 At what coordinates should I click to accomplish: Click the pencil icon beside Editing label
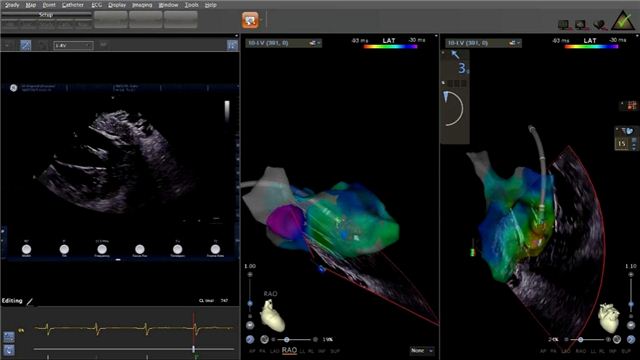(29, 302)
